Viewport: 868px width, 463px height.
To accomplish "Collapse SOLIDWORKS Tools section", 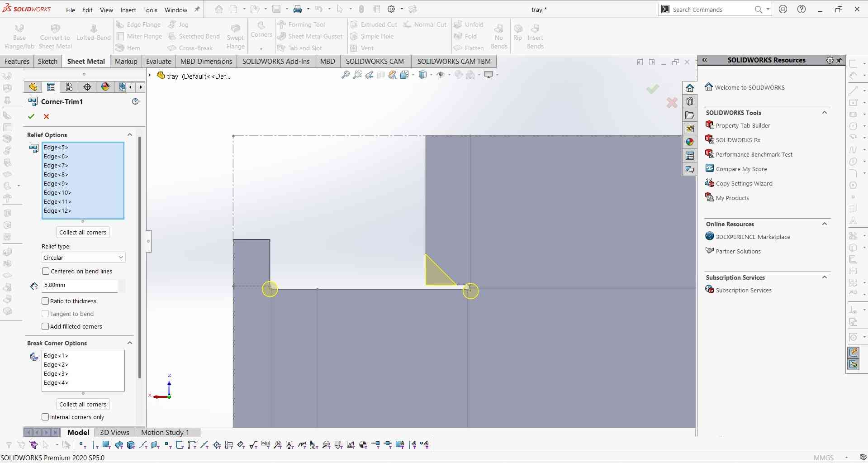I will [x=825, y=113].
